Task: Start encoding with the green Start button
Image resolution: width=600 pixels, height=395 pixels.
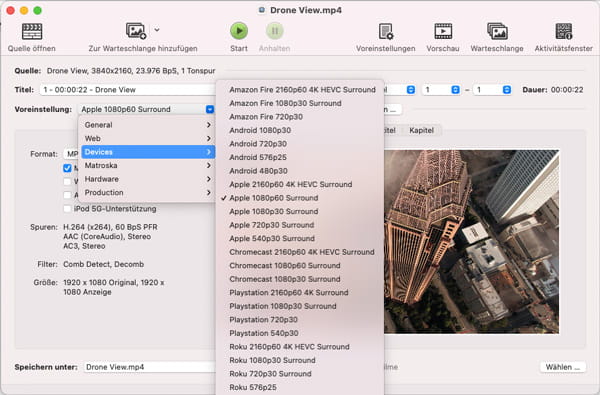Action: point(239,31)
